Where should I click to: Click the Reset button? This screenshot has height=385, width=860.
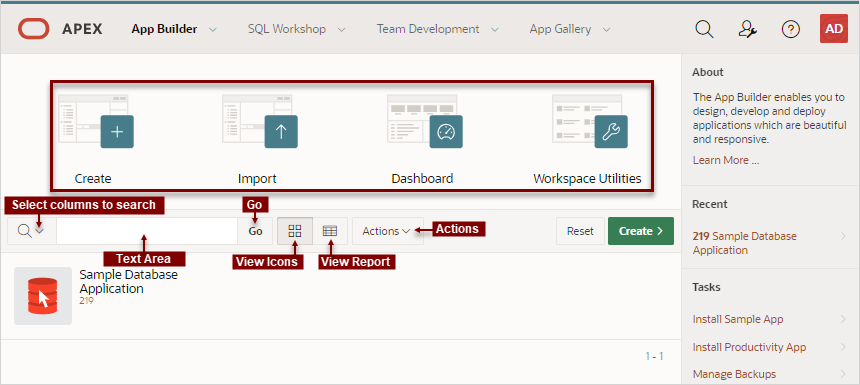click(580, 231)
